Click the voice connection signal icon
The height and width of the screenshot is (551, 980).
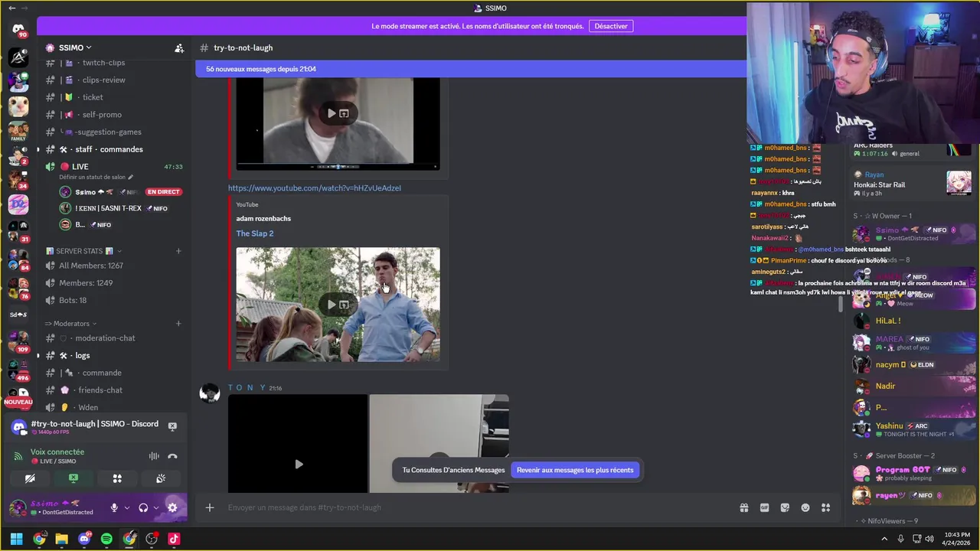(x=18, y=456)
